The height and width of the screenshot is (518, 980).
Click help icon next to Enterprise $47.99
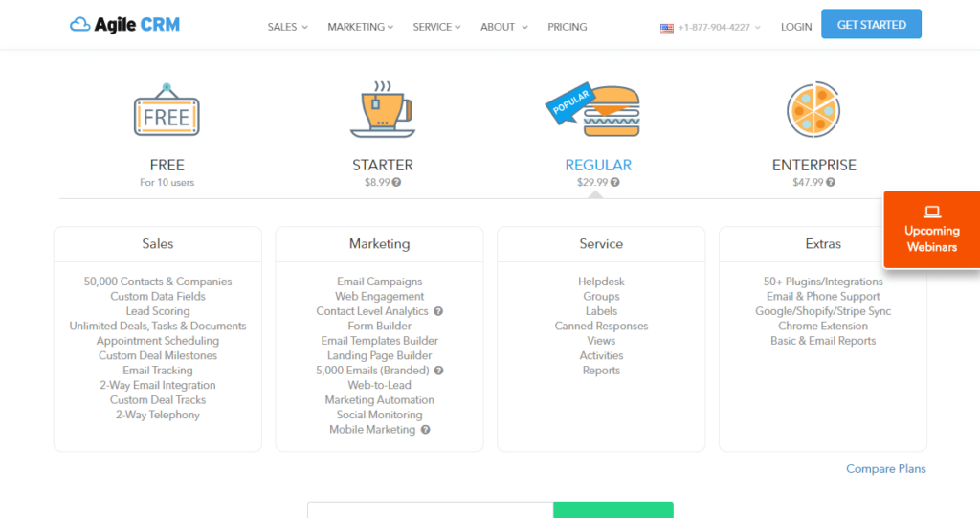tap(831, 183)
